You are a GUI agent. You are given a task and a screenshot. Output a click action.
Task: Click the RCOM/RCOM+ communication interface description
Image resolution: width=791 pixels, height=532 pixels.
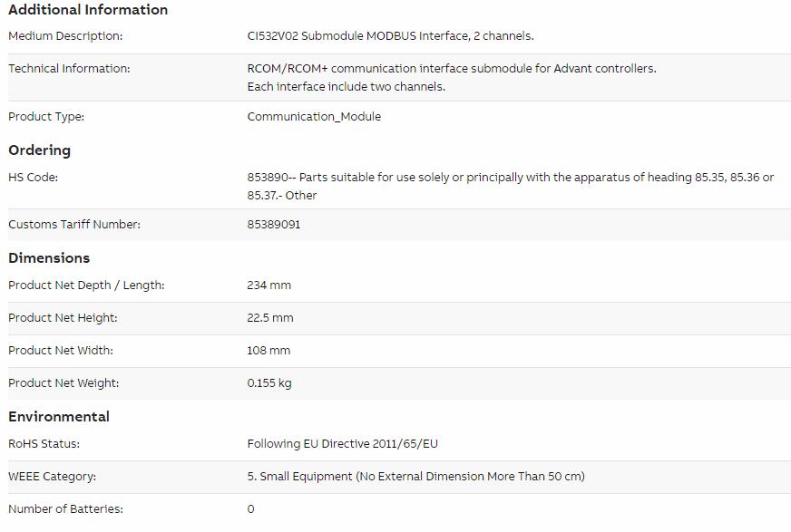[452, 78]
